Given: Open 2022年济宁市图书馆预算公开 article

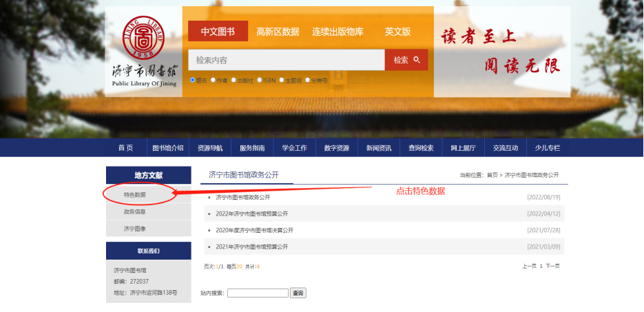Looking at the screenshot, I should click(252, 214).
